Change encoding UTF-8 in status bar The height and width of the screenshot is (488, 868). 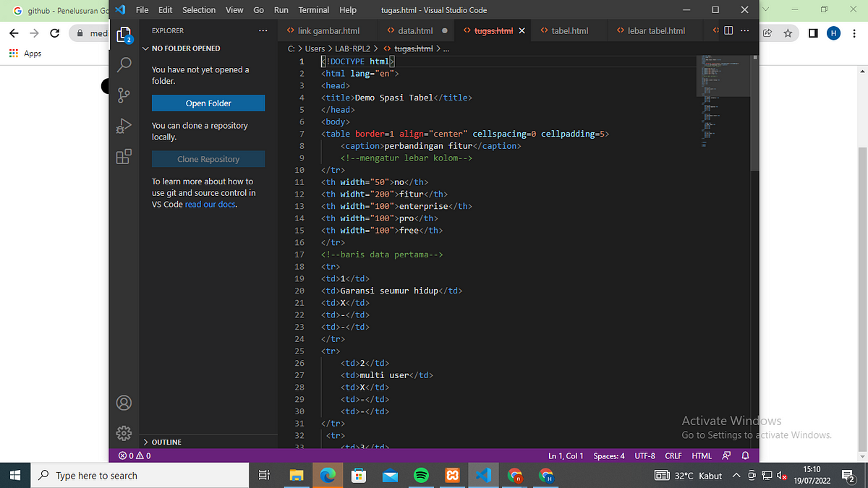click(x=644, y=456)
